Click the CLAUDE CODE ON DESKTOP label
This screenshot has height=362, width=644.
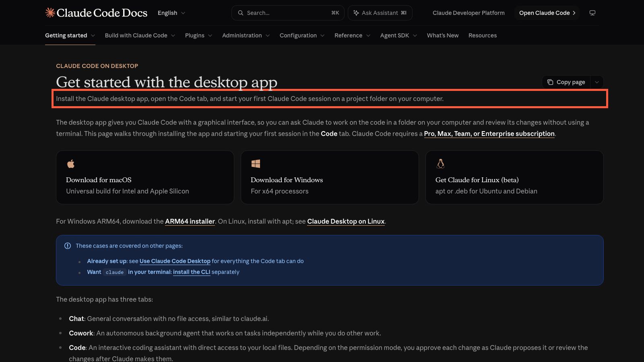pyautogui.click(x=97, y=66)
